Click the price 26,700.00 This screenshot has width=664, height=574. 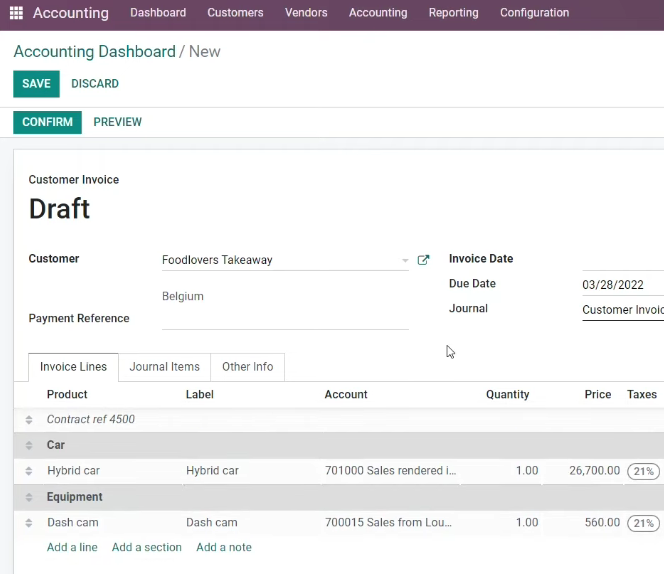click(x=594, y=471)
